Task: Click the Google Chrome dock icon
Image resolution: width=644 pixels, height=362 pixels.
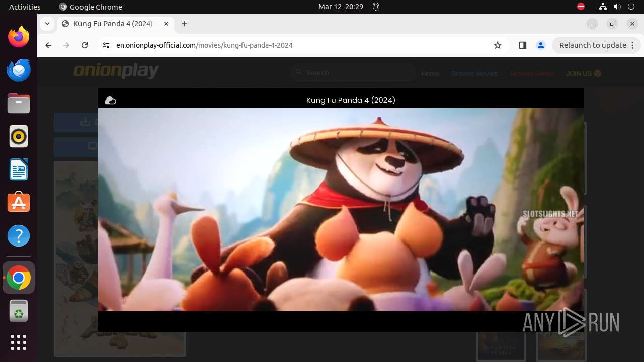Action: tap(19, 278)
